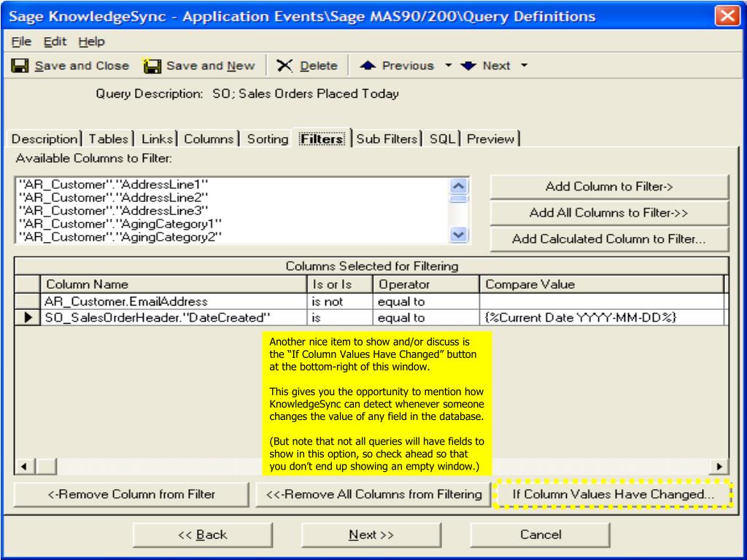The width and height of the screenshot is (747, 560).
Task: Click Add Calculated Column to Filter button
Action: (x=609, y=239)
